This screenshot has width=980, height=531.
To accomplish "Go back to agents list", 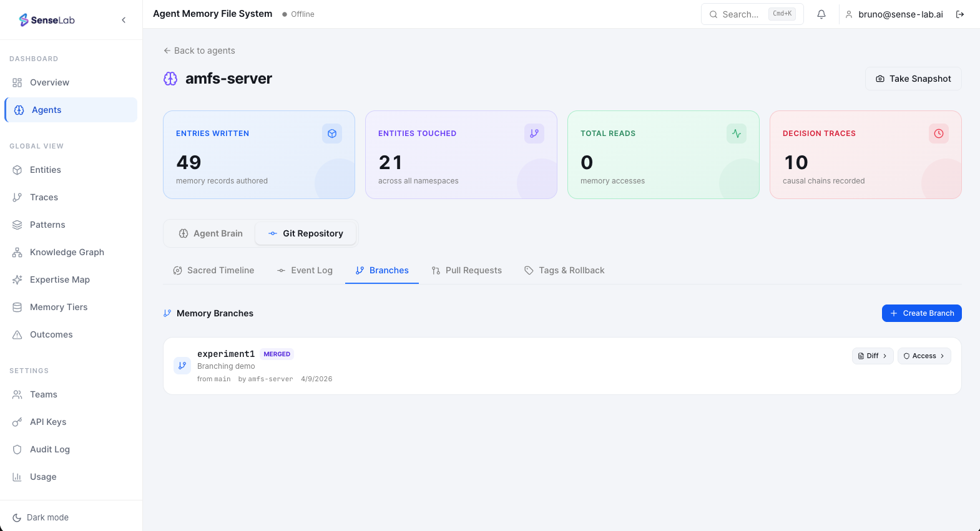I will tap(199, 51).
